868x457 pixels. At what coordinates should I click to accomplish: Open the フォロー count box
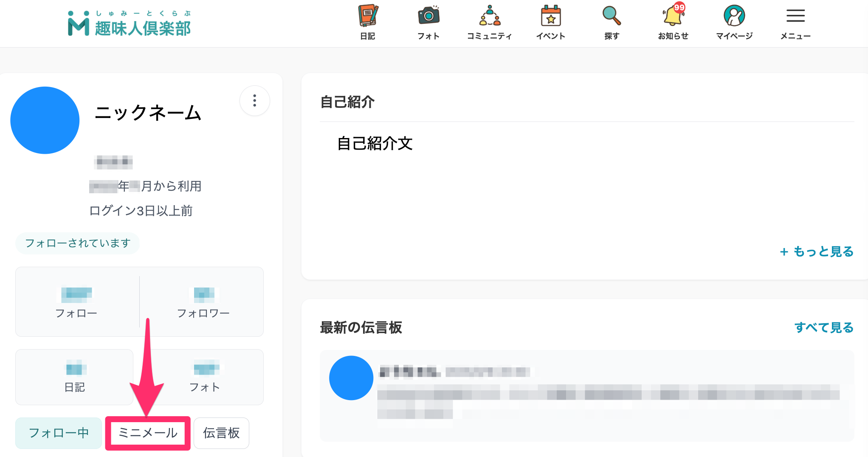[x=77, y=302]
